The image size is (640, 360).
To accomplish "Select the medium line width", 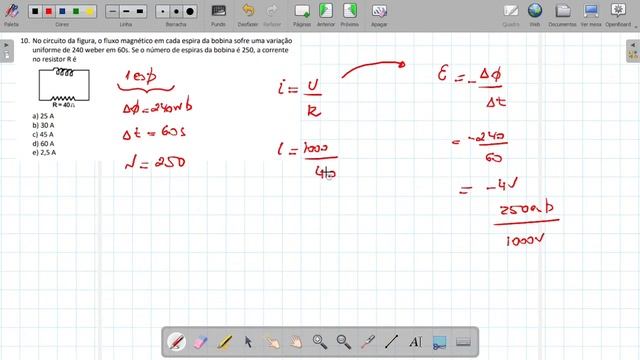I will tap(126, 11).
